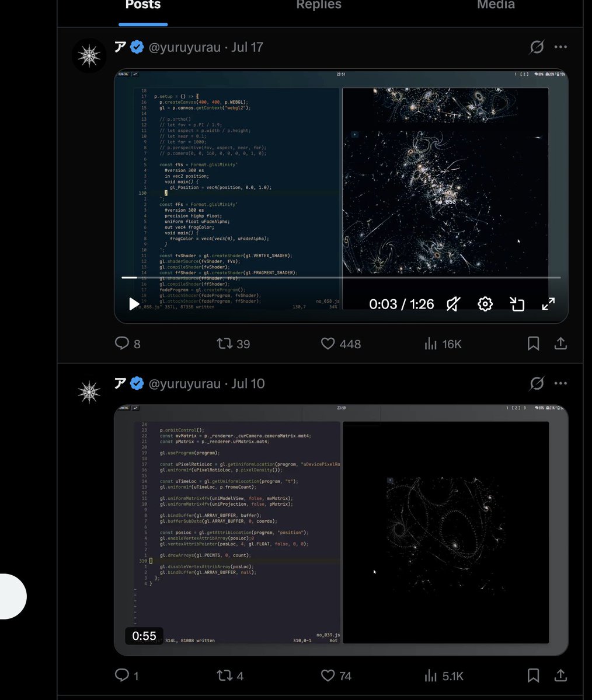
Task: Bookmark the Jul 10 post
Action: coord(533,675)
